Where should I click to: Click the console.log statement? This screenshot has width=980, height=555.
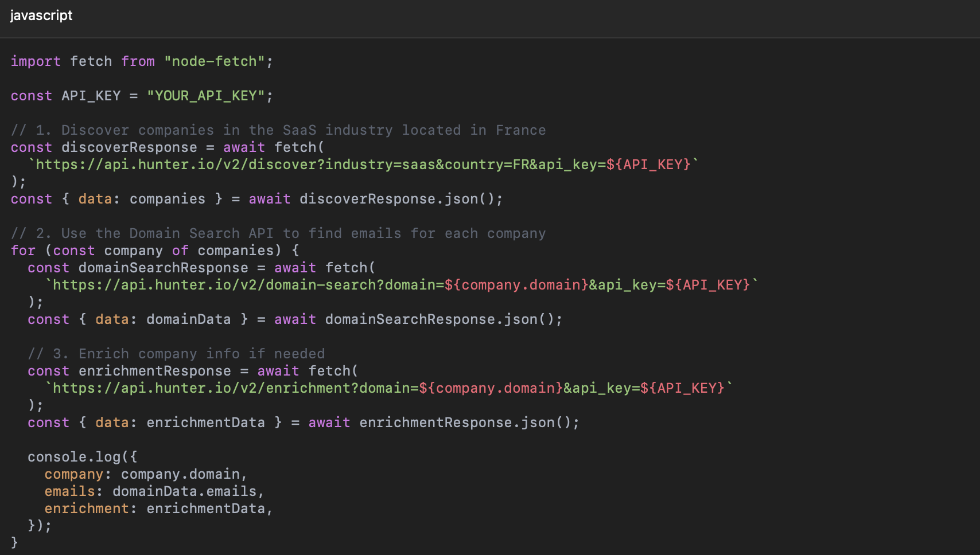[82, 457]
